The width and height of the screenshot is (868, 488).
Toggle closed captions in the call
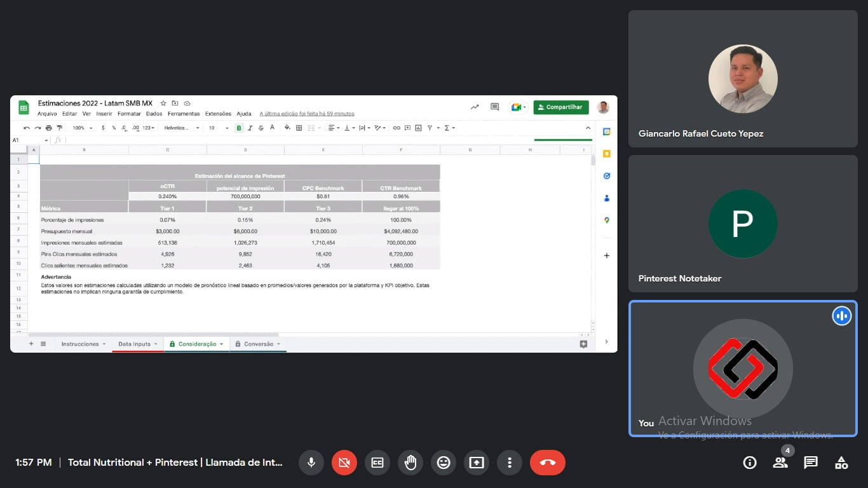pos(377,463)
